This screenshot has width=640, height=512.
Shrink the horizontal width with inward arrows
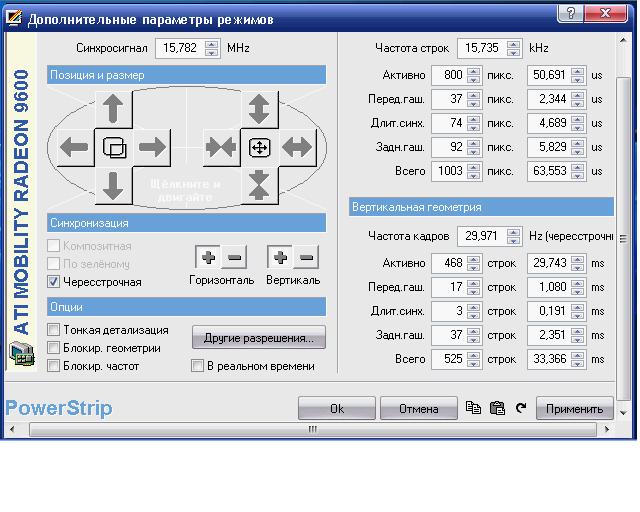pos(220,148)
